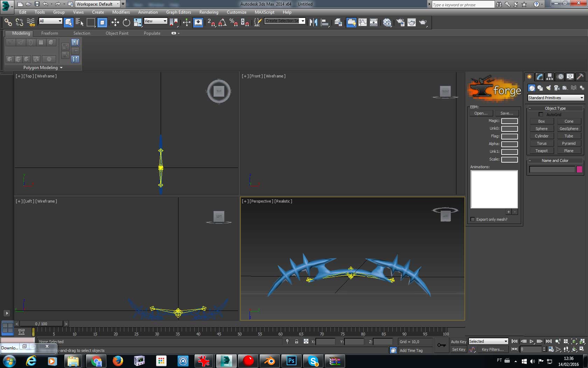Expand the Polygon Modeling panel
Screen dimensions: 588x368
43,68
